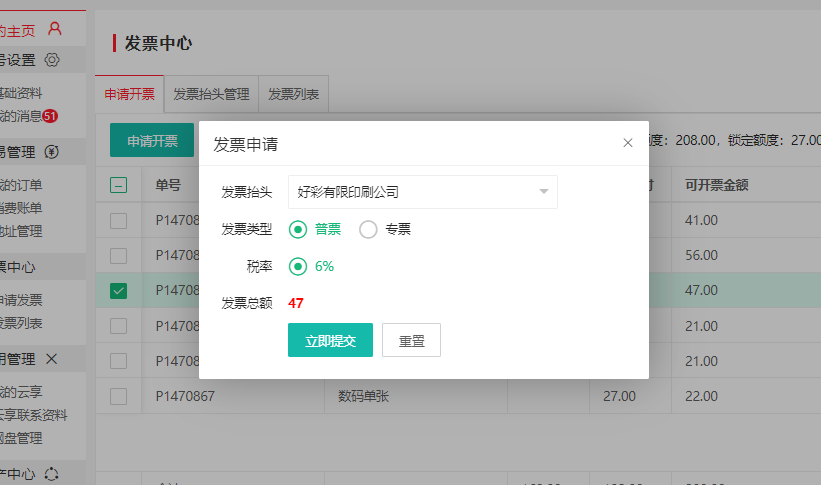Open the 发票抬头 dropdown arrow
The width and height of the screenshot is (821, 485).
pos(543,192)
